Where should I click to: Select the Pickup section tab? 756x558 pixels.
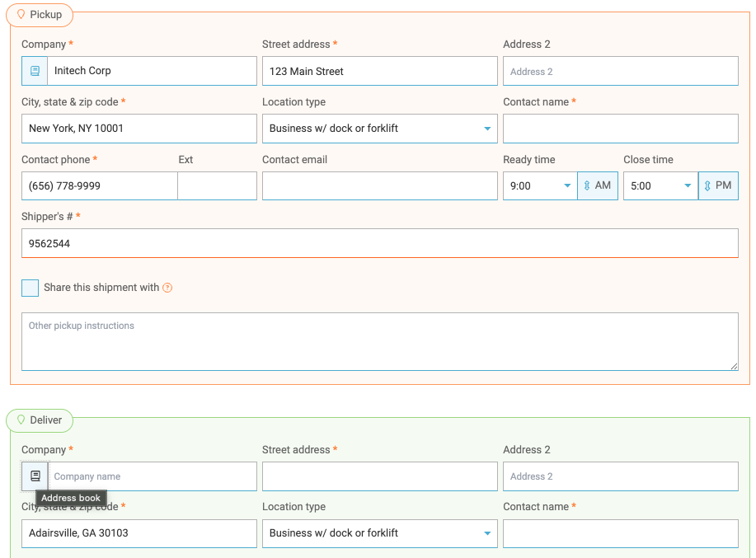pos(40,14)
